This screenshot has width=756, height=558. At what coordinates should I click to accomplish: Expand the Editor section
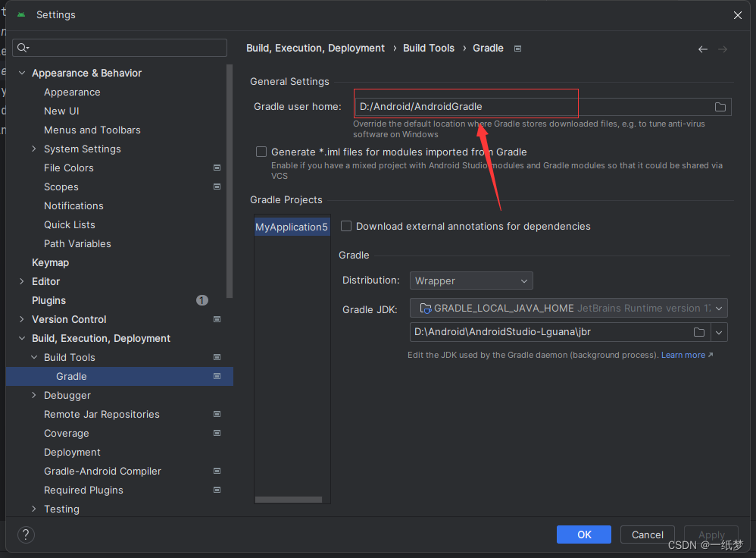(x=22, y=281)
